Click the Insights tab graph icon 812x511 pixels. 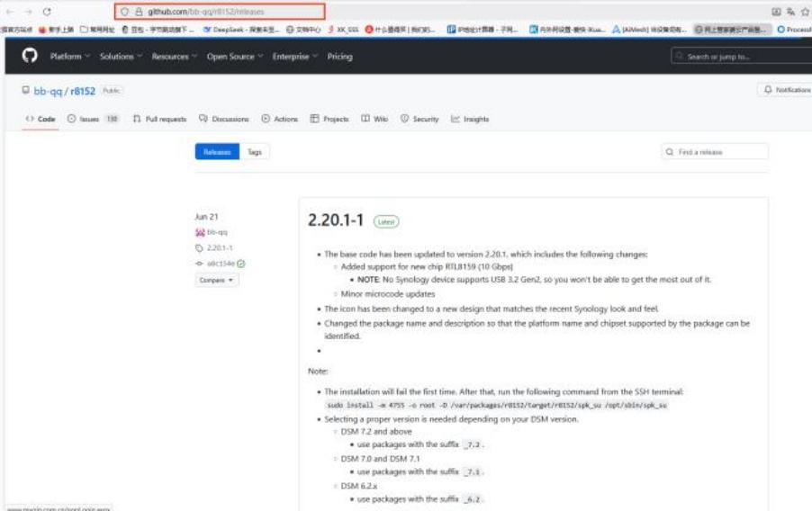[456, 119]
